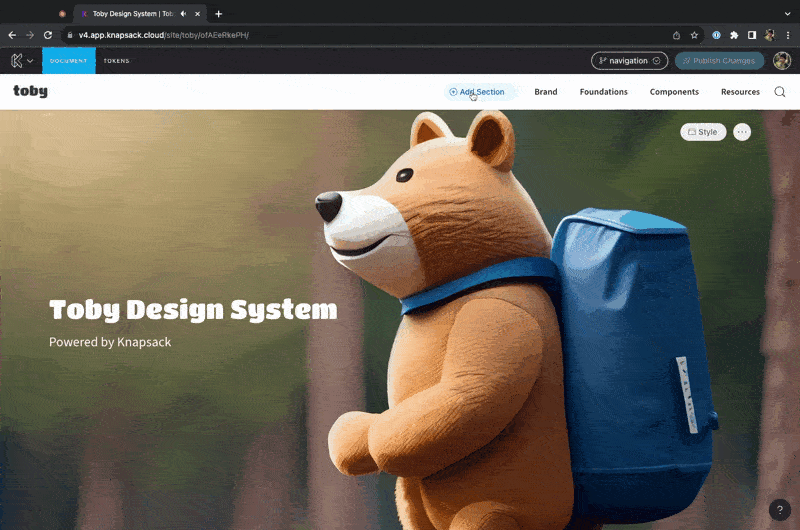The image size is (800, 530).
Task: Open the navigation branch selector
Action: pyautogui.click(x=629, y=61)
